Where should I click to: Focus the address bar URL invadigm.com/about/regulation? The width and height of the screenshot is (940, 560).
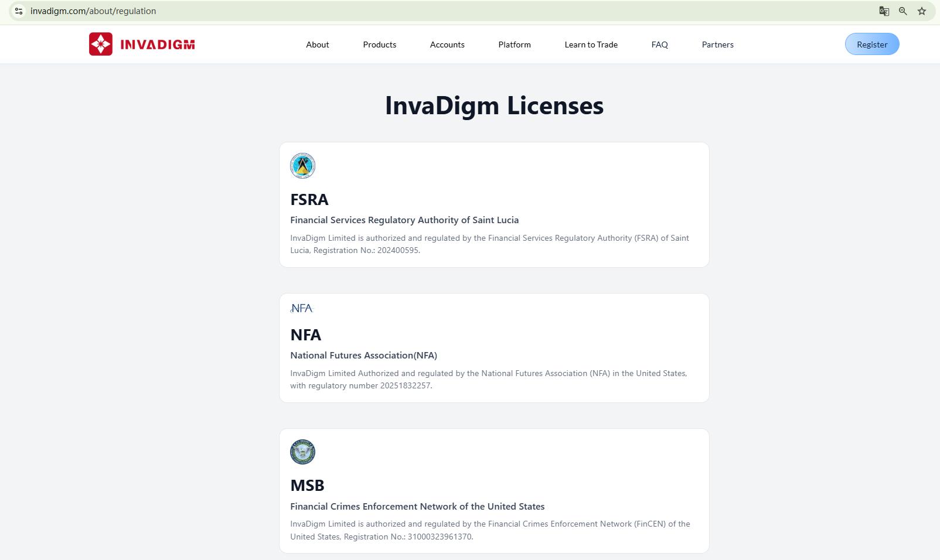tap(93, 11)
